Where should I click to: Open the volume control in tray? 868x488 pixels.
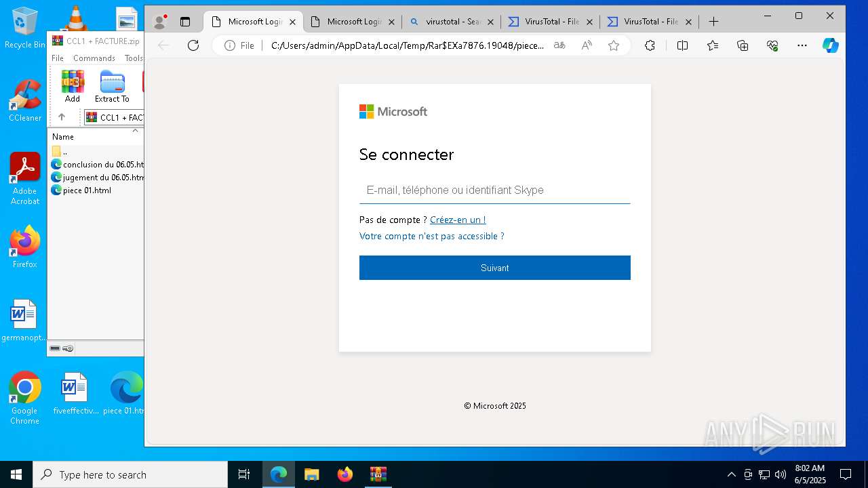pyautogui.click(x=781, y=474)
